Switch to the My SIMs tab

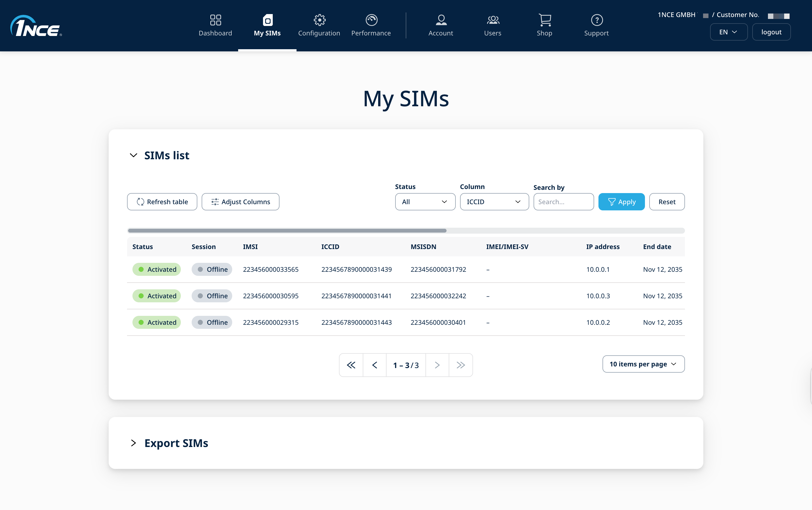pyautogui.click(x=267, y=25)
